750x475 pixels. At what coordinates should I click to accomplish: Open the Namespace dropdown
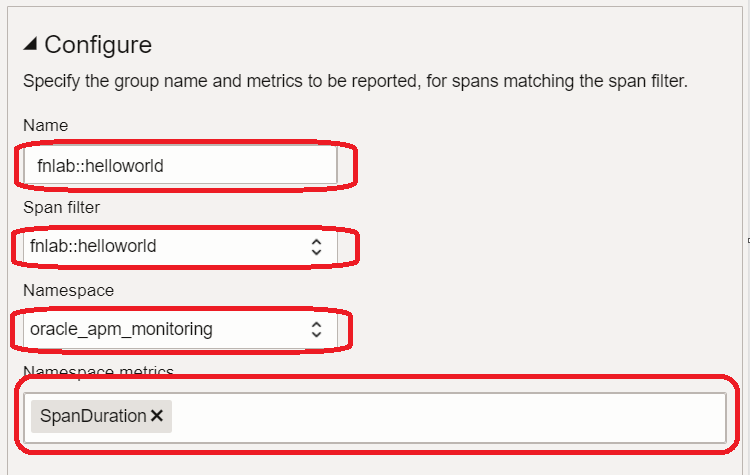[x=180, y=329]
